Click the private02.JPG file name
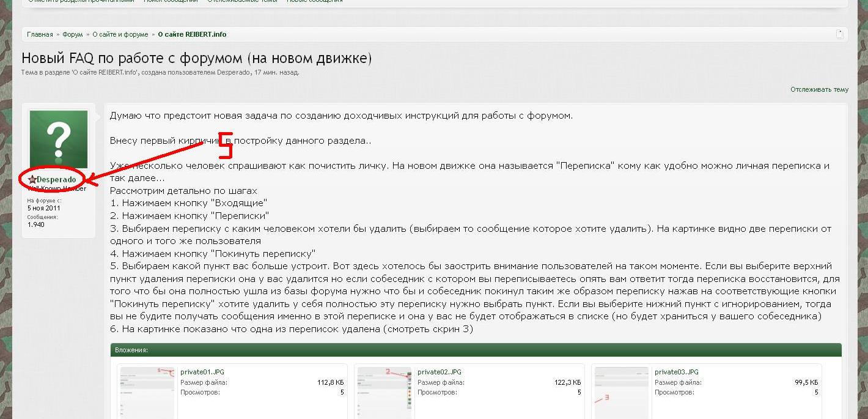Image resolution: width=868 pixels, height=419 pixels. coord(440,372)
